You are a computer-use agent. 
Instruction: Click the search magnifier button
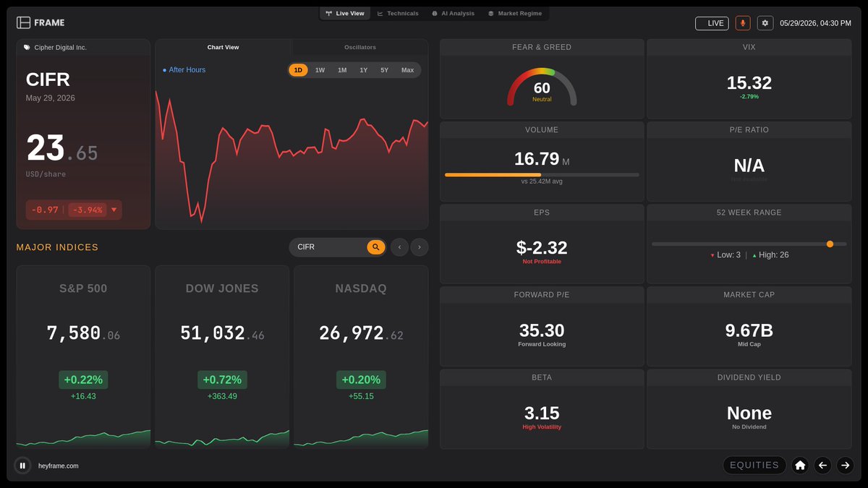[x=375, y=247]
